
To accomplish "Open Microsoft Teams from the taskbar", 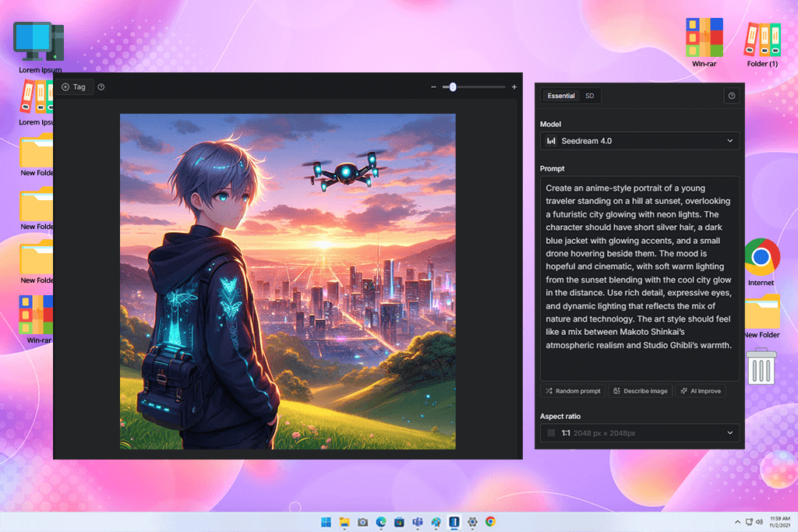I will [418, 522].
